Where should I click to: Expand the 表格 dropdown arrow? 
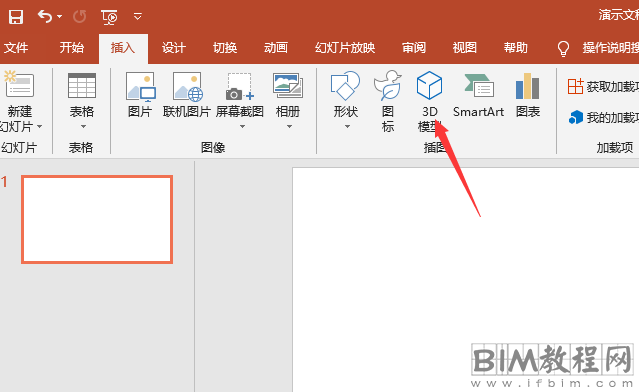pos(83,127)
